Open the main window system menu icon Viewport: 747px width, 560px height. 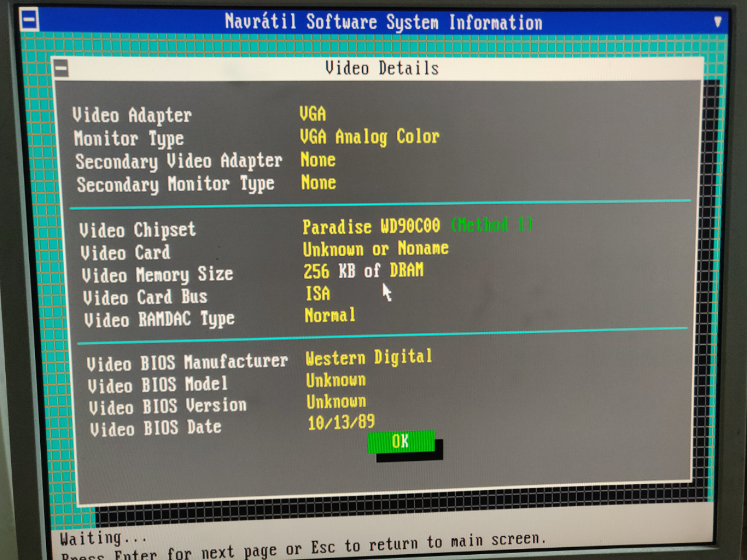tap(29, 20)
